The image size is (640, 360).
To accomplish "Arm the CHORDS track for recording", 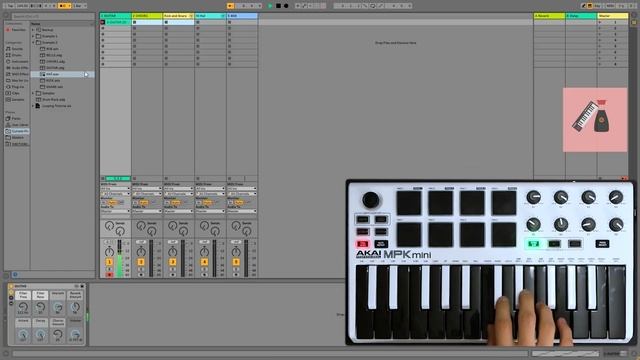I will coord(141,275).
